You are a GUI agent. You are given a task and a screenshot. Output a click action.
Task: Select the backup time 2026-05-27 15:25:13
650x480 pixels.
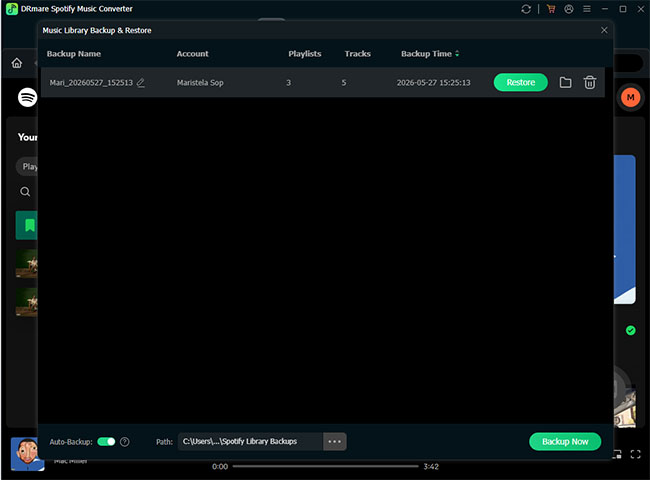[x=434, y=82]
